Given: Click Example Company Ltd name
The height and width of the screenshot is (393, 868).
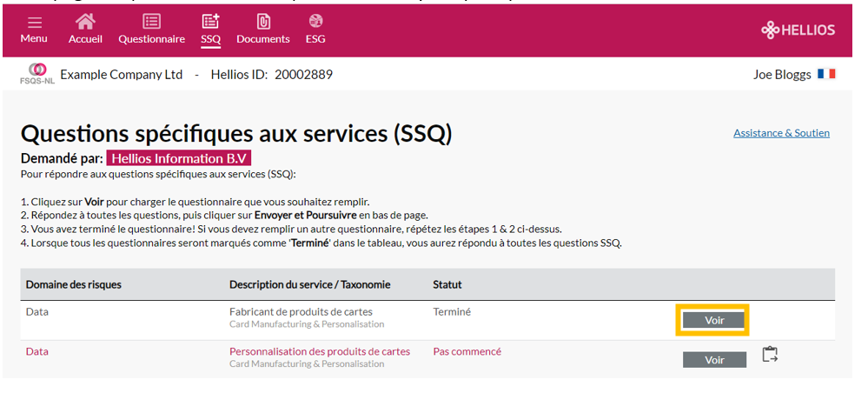Looking at the screenshot, I should click(x=122, y=74).
